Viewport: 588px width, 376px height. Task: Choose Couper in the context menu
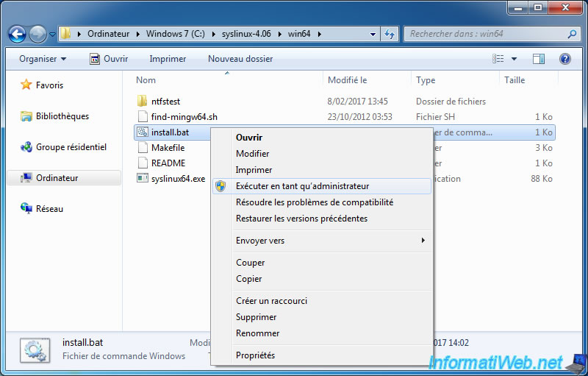[x=250, y=263]
